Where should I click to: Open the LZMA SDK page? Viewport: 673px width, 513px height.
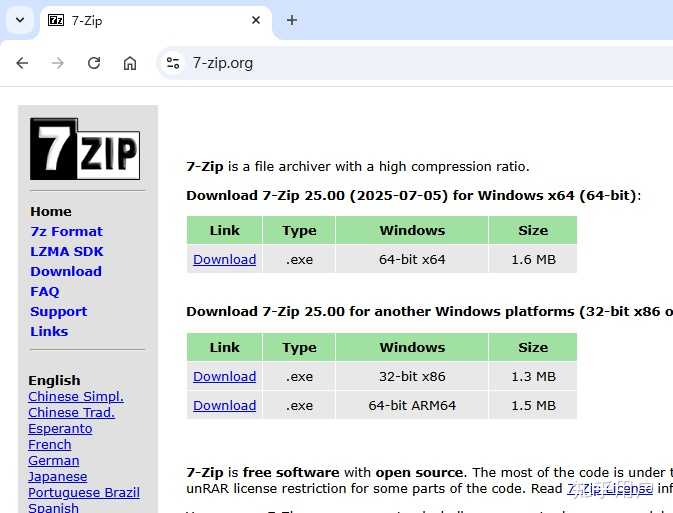coord(67,251)
